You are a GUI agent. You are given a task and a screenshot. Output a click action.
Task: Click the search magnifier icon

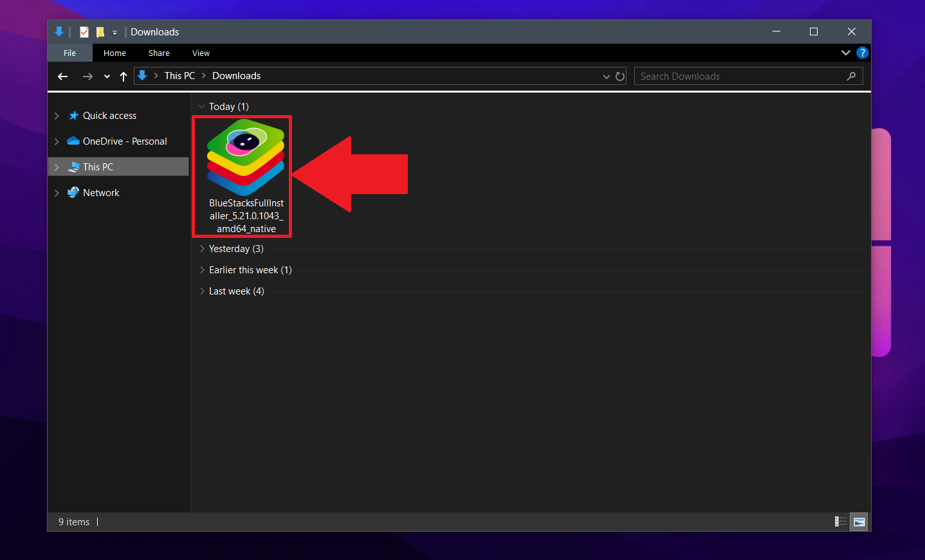click(851, 76)
